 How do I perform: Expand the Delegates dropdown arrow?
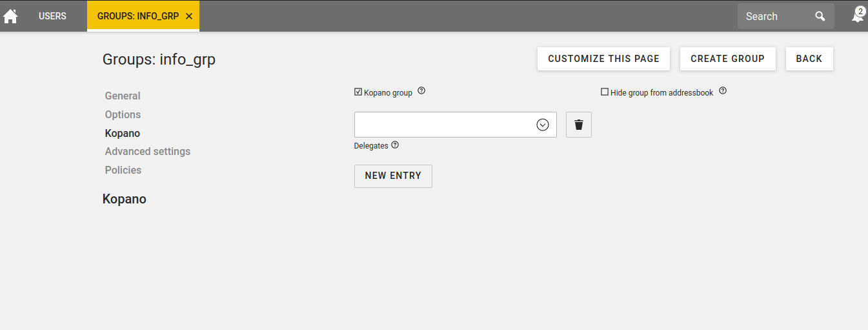(x=543, y=125)
